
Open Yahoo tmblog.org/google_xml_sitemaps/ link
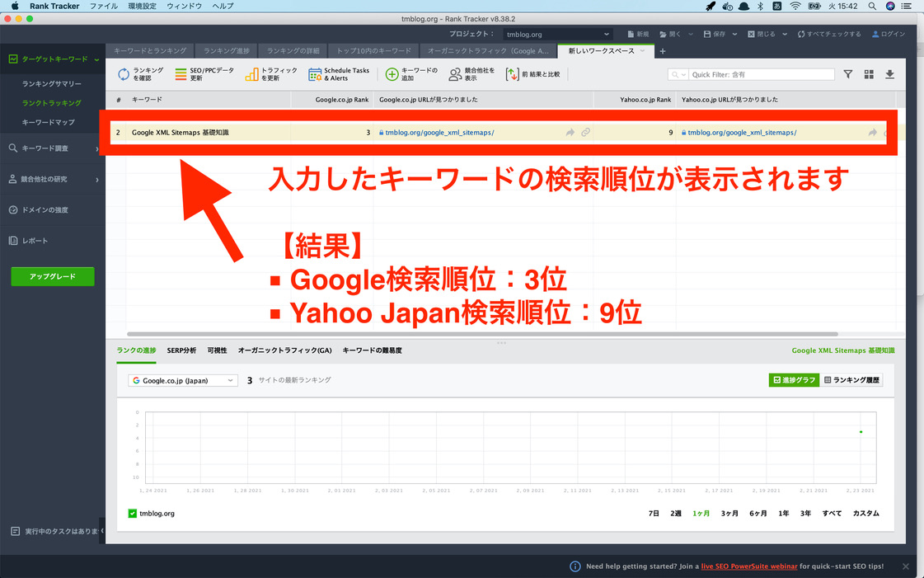point(742,133)
